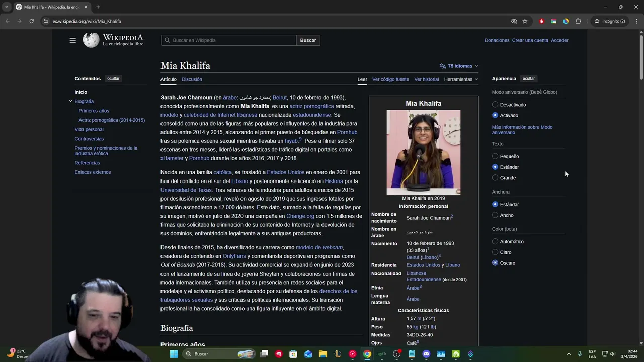Jump to Referencias in contents
Screen dimensions: 644x362
pyautogui.click(x=87, y=163)
